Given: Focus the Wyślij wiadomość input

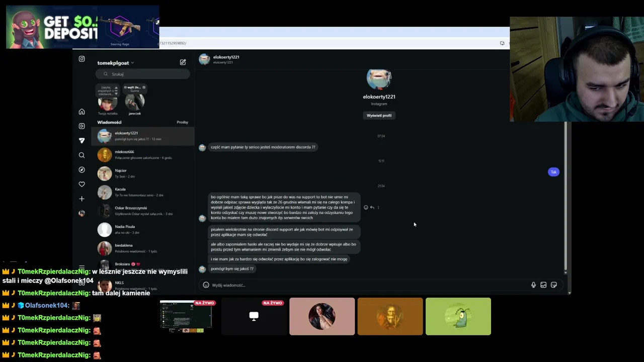Looking at the screenshot, I should 370,285.
